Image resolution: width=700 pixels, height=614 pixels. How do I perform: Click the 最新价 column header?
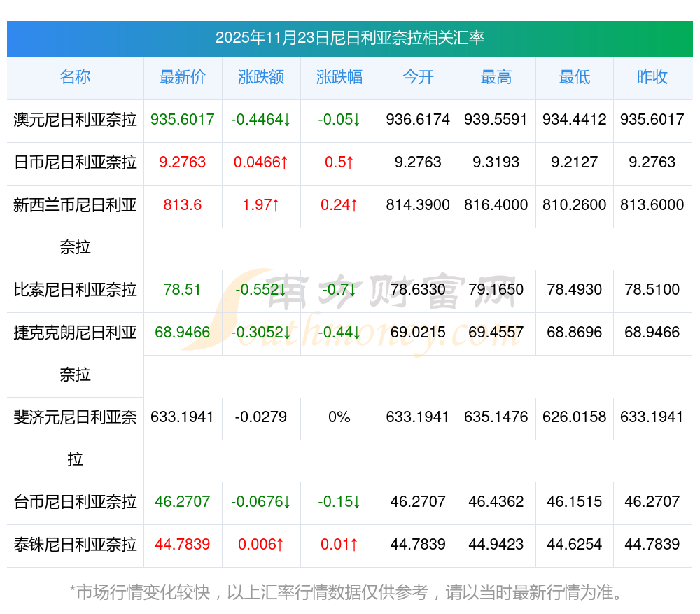[x=182, y=77]
